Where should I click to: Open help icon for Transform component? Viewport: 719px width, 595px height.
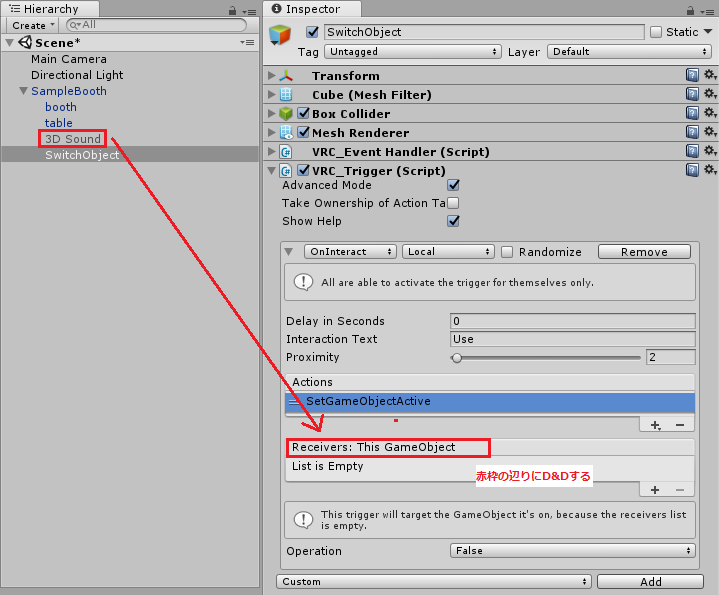click(x=692, y=76)
